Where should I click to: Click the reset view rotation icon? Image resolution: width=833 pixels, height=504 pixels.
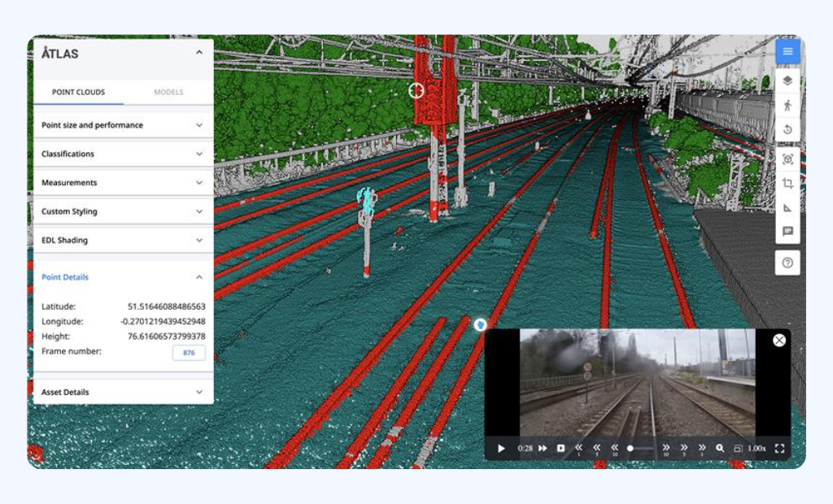787,131
